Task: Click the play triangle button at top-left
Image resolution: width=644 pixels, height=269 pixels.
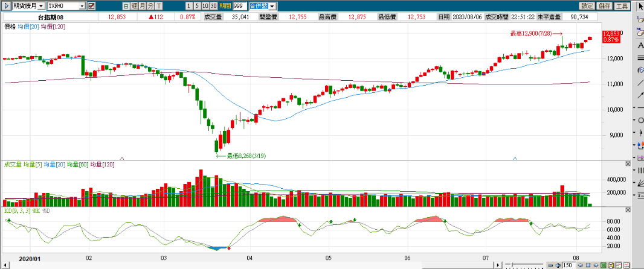Action: click(7, 5)
